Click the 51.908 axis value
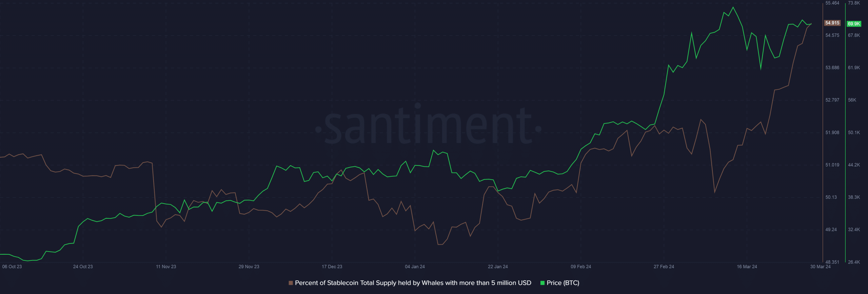This screenshot has height=294, width=868. pos(832,133)
